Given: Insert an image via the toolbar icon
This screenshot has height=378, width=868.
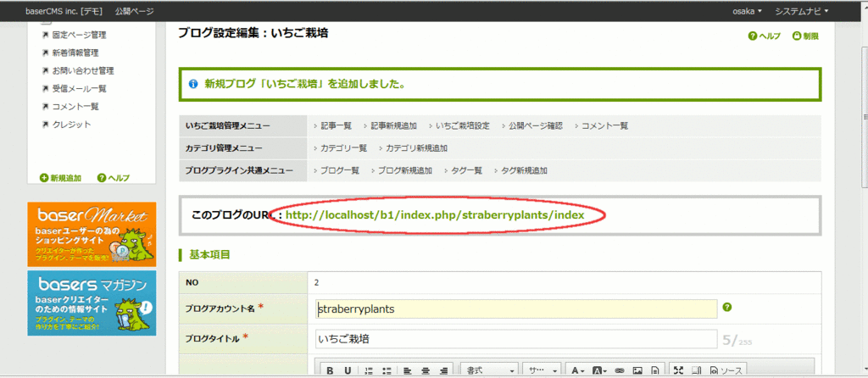Looking at the screenshot, I should (637, 371).
